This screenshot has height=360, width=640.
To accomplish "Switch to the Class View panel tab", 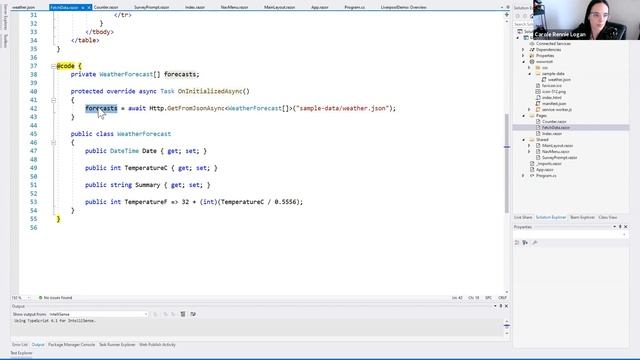I will pyautogui.click(x=608, y=218).
